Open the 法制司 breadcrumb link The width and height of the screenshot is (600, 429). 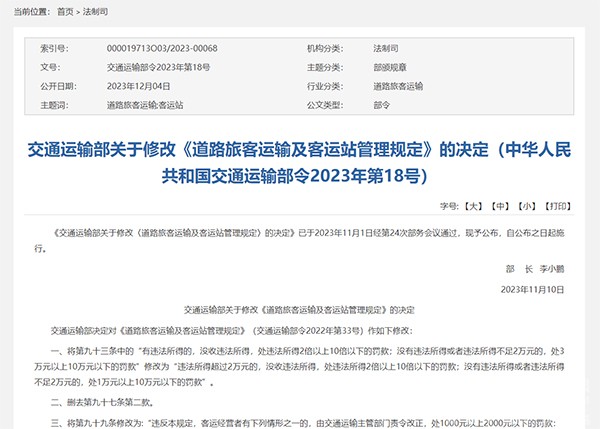[95, 9]
